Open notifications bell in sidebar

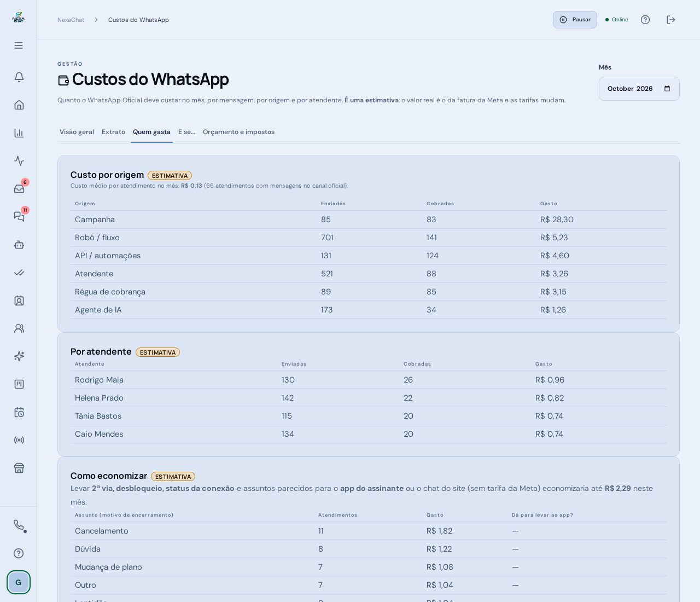tap(19, 77)
